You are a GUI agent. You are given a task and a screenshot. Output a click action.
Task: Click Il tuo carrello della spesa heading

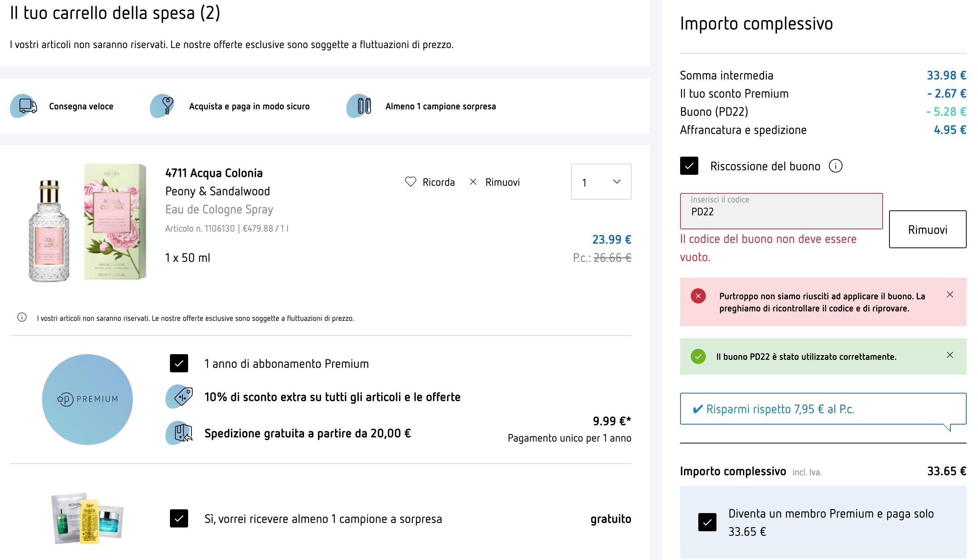pyautogui.click(x=115, y=13)
